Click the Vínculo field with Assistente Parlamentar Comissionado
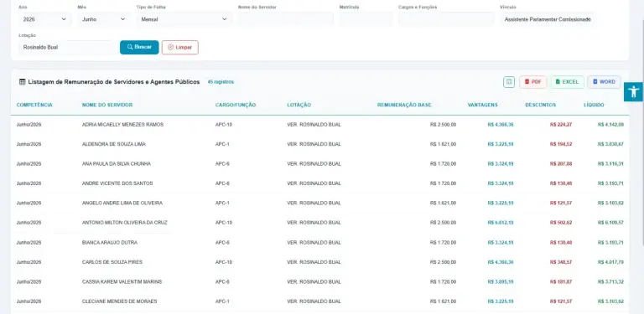This screenshot has height=314, width=644. pyautogui.click(x=548, y=19)
